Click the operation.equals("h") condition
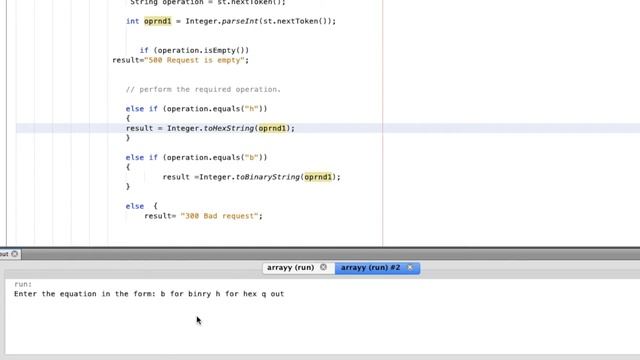The width and height of the screenshot is (640, 360). [215, 109]
